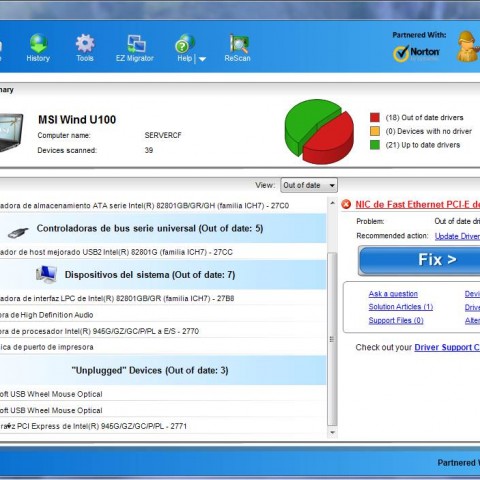Click the red error icon beside NIC title

coord(346,204)
